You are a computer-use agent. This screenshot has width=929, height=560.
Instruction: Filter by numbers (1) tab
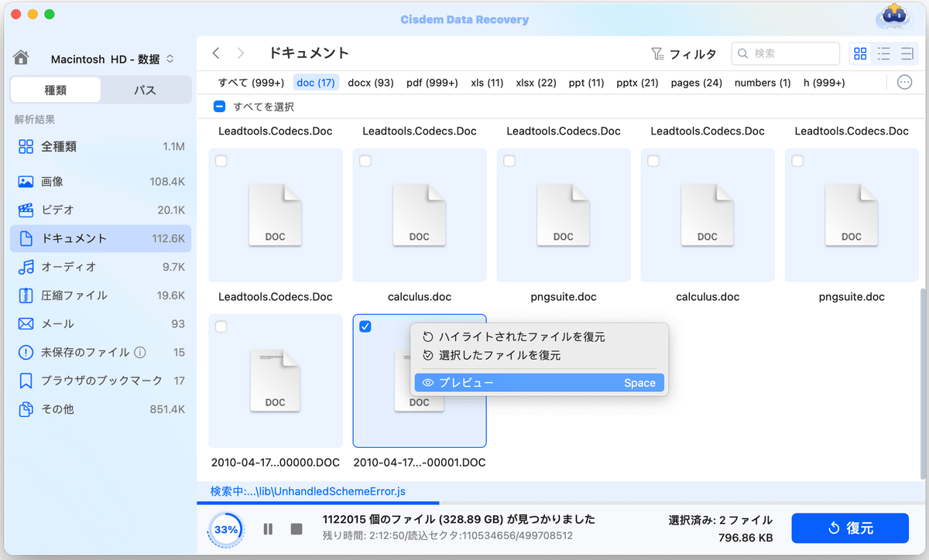pyautogui.click(x=763, y=83)
